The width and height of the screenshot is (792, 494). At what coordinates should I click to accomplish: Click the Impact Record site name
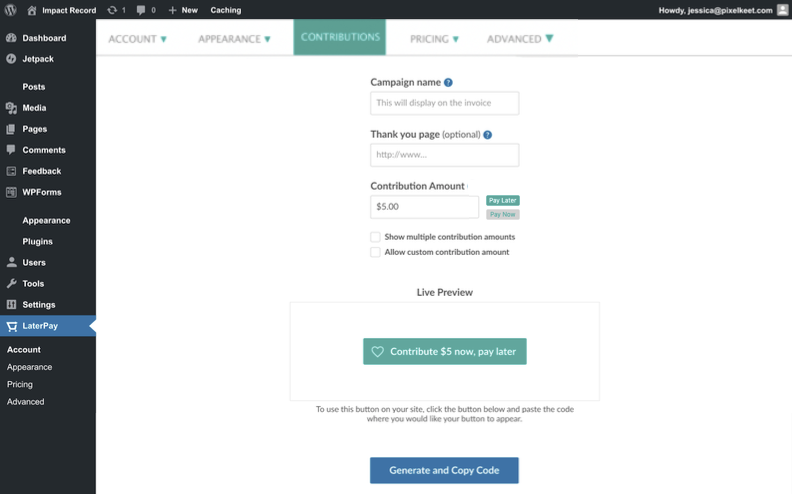69,10
